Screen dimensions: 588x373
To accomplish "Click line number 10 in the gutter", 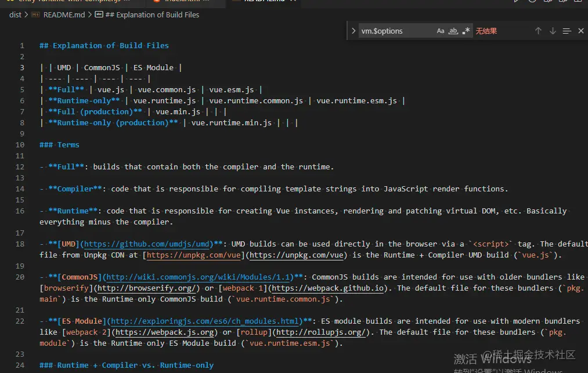I will coord(20,144).
